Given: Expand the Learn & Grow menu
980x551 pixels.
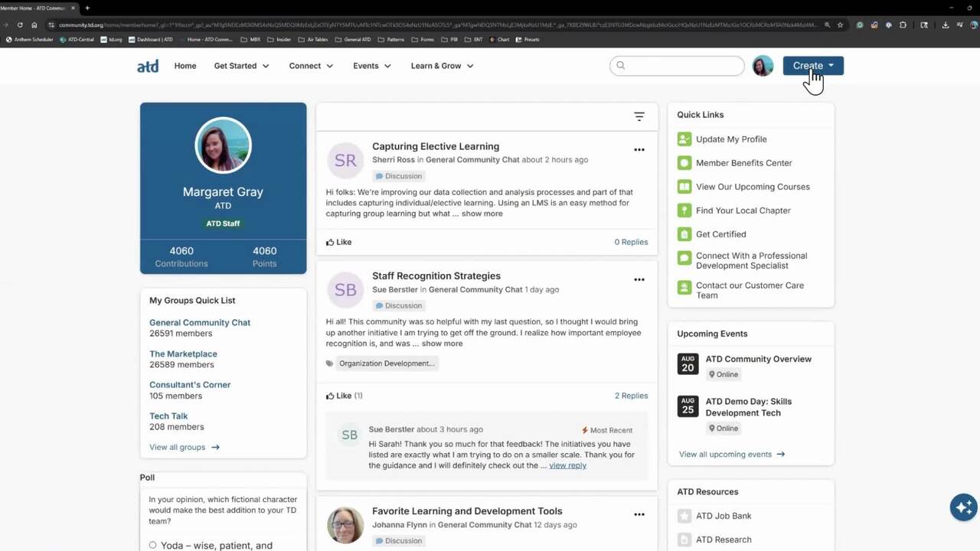Looking at the screenshot, I should point(443,66).
